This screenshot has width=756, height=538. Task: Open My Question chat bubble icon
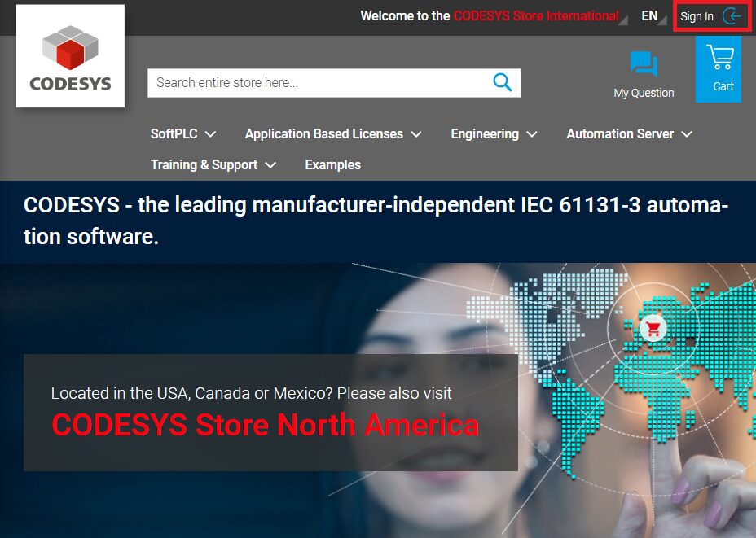click(x=644, y=64)
